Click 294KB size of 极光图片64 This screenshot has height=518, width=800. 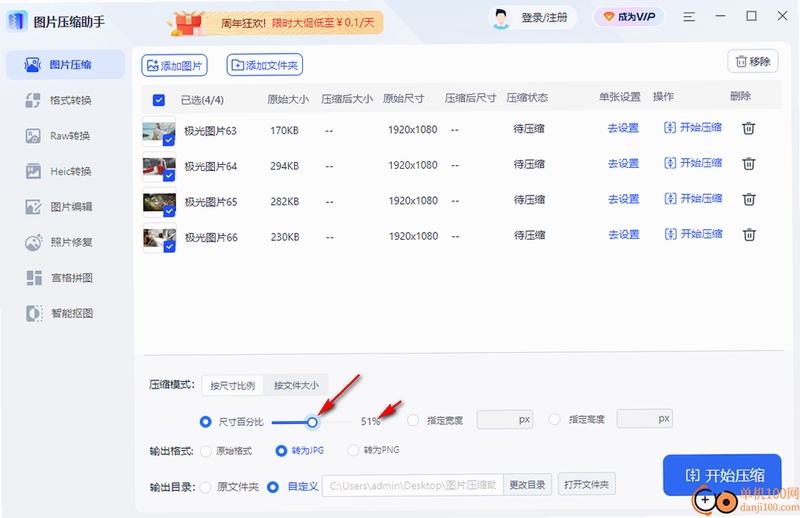pyautogui.click(x=285, y=166)
